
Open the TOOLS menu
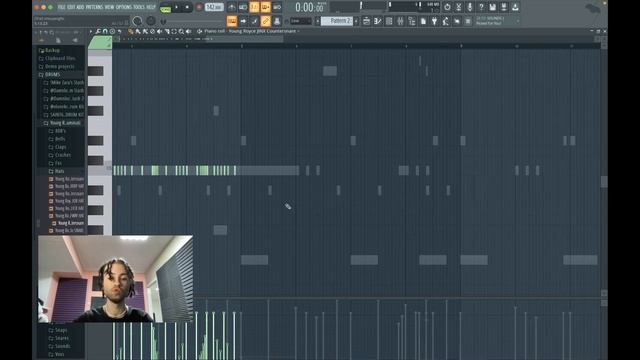139,7
